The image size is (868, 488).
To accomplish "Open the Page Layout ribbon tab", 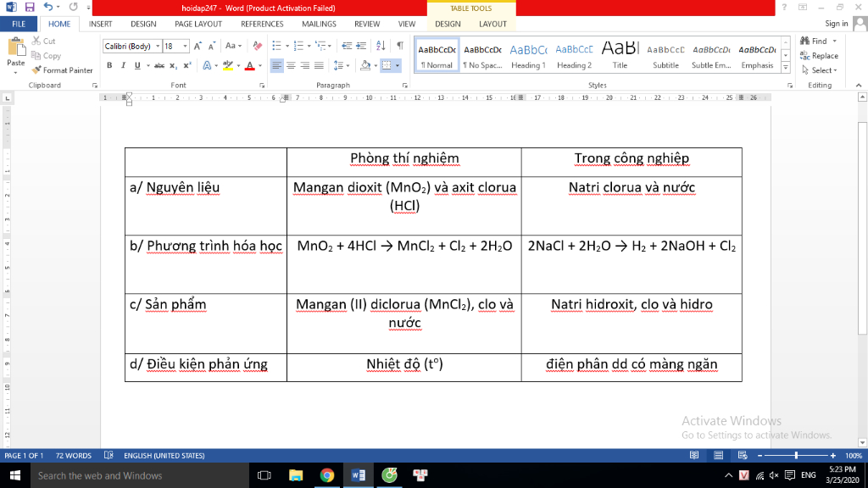I will coord(198,24).
